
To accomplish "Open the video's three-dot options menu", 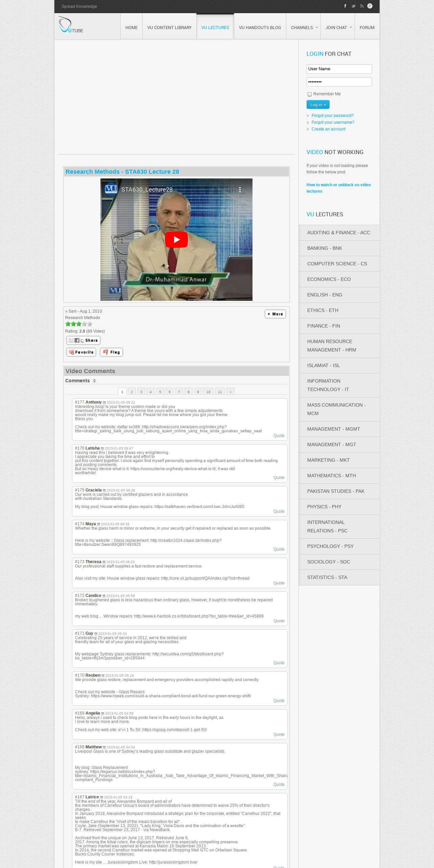I will click(240, 190).
